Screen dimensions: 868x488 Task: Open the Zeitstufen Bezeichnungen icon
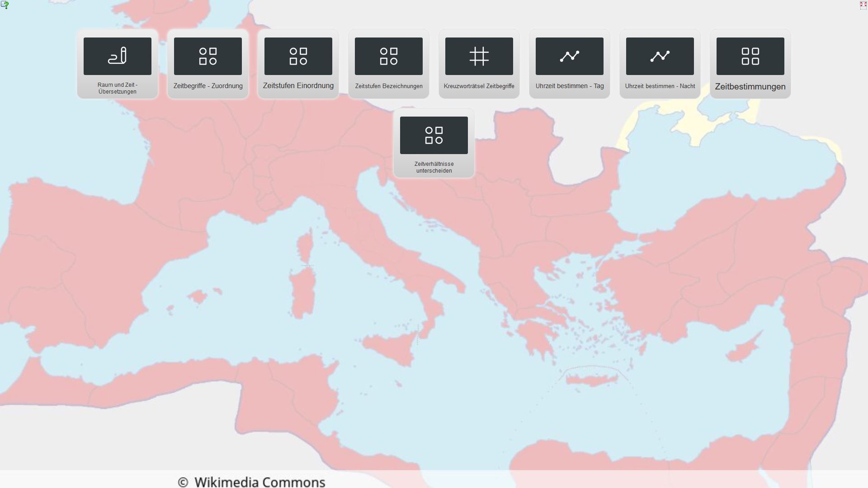(x=389, y=56)
